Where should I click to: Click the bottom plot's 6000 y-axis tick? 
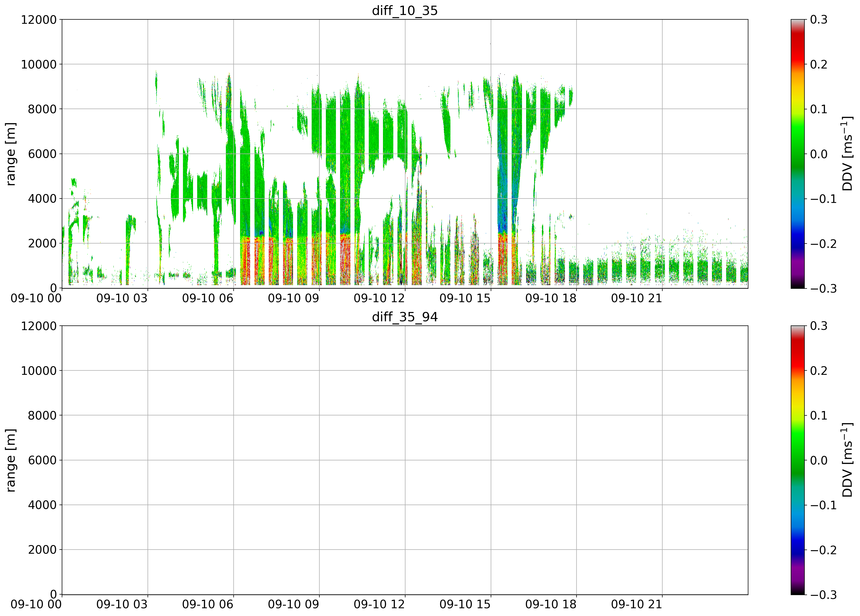tap(42, 460)
